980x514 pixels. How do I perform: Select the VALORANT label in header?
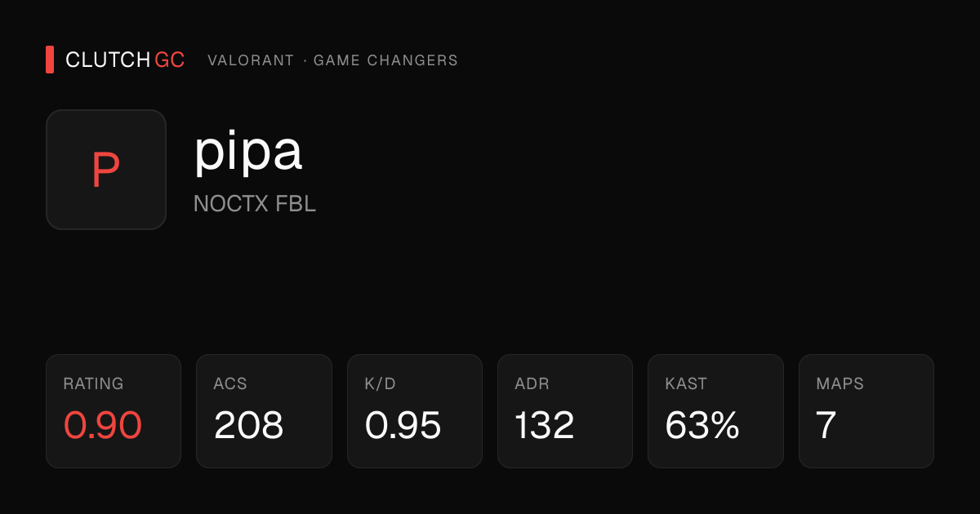251,60
